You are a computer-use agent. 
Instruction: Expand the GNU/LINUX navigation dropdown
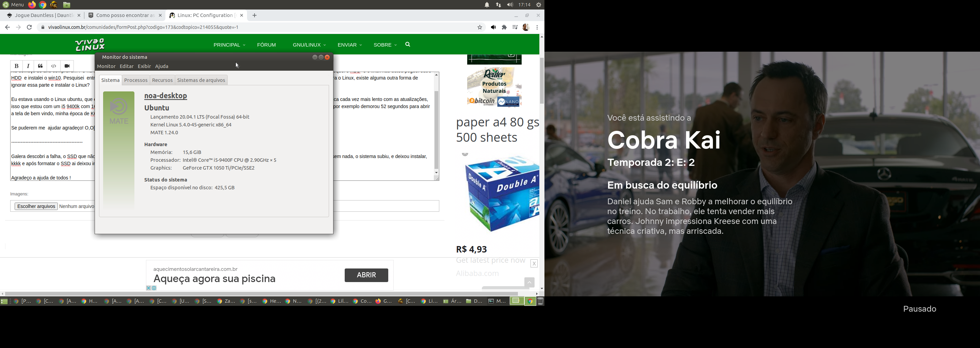coord(309,45)
